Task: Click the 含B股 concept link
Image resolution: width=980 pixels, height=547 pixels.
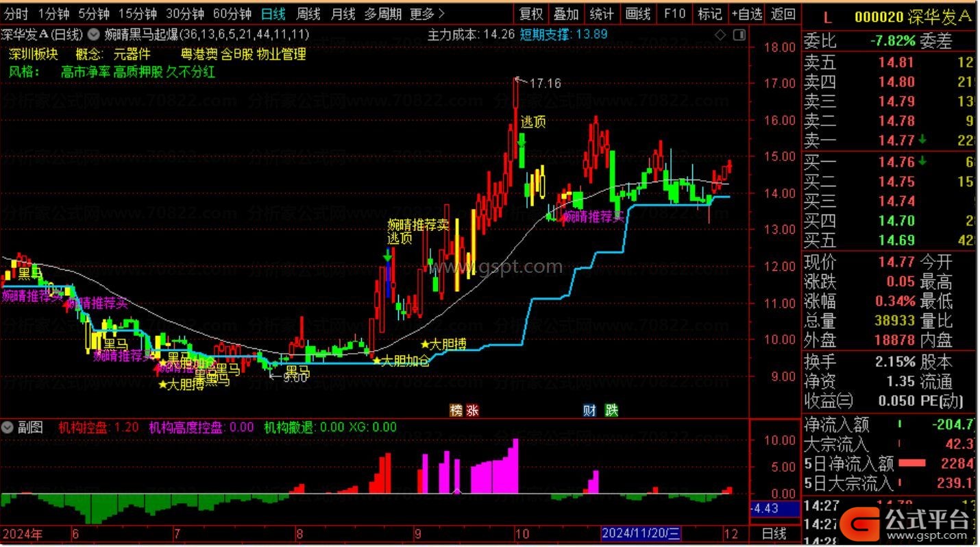Action: pos(237,54)
